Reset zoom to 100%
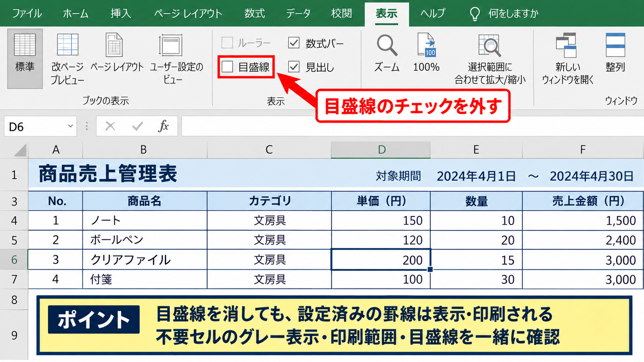The height and width of the screenshot is (362, 644). click(x=426, y=53)
